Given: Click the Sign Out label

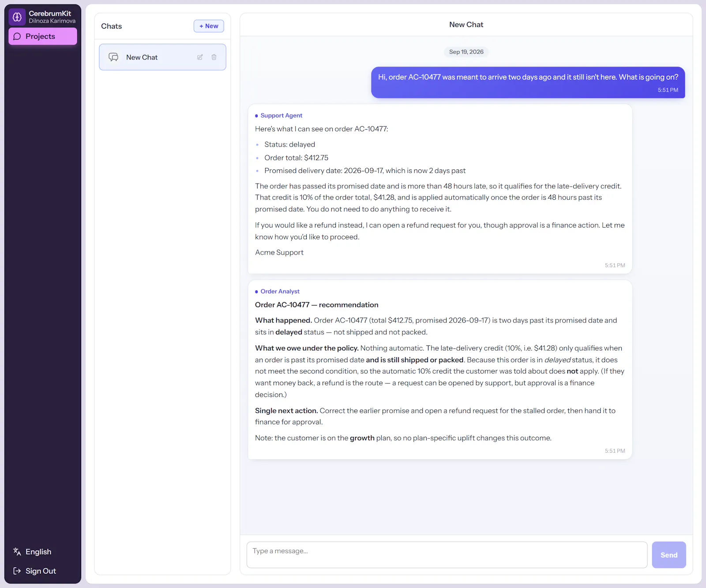Looking at the screenshot, I should tap(41, 571).
